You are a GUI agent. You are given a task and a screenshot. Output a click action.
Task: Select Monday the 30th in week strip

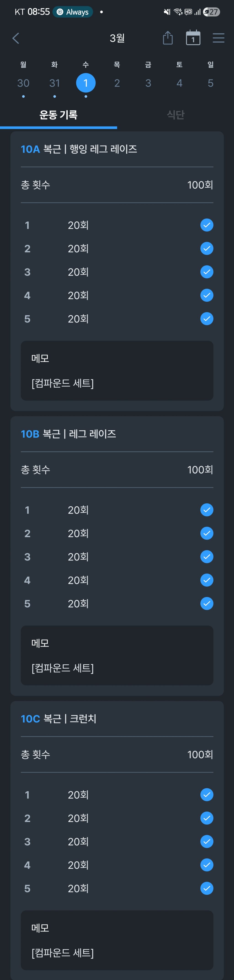click(x=23, y=83)
